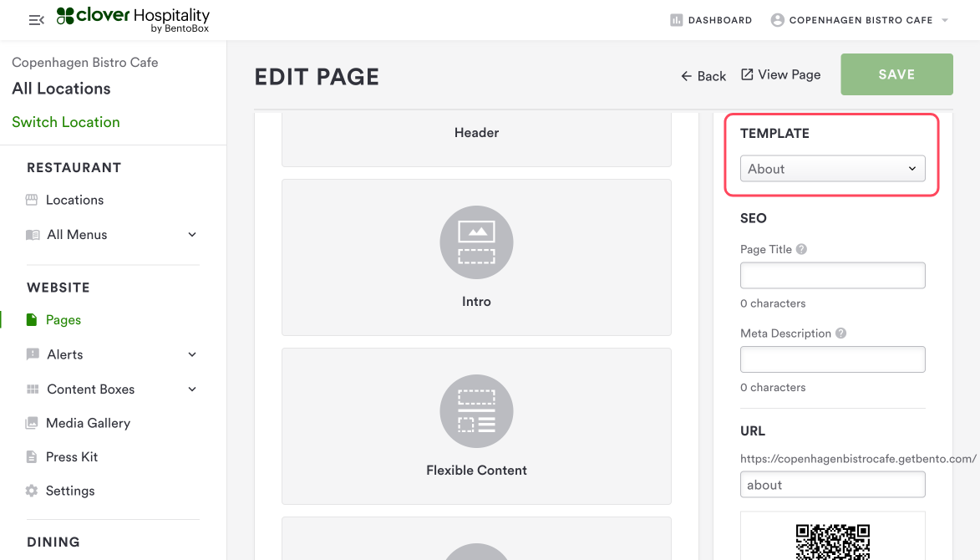Click the Settings gear icon
The height and width of the screenshot is (560, 980).
[x=31, y=491]
